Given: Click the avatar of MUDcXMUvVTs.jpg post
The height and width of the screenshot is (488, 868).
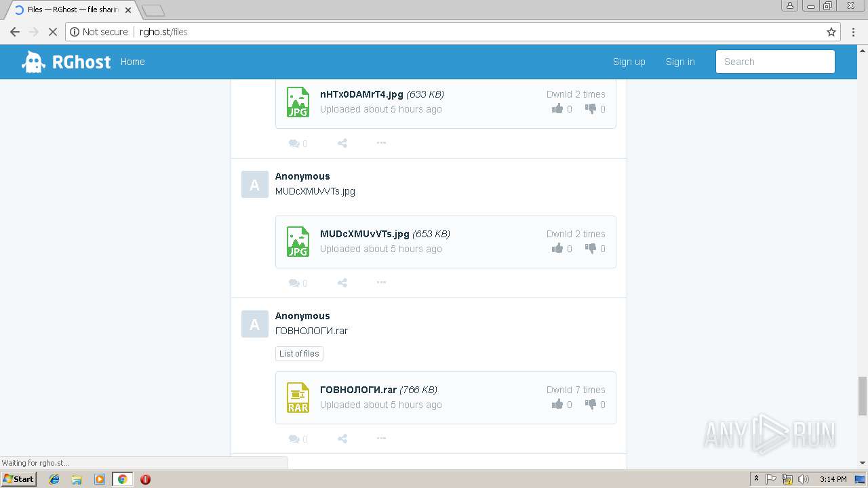Looking at the screenshot, I should (254, 184).
